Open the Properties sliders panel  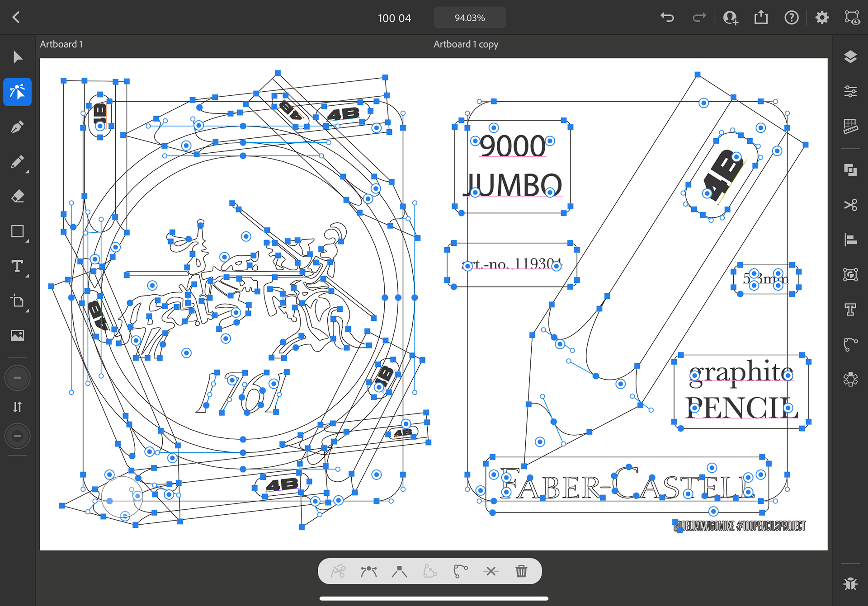click(x=850, y=92)
